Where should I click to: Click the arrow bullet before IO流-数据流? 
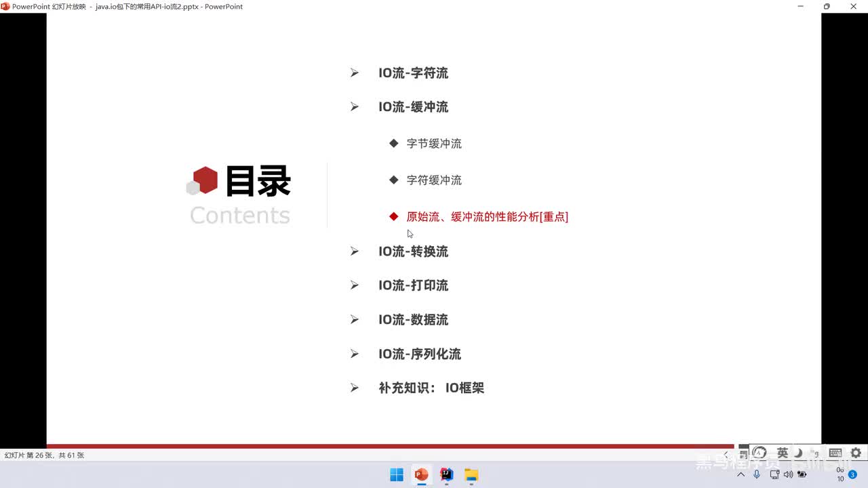354,319
